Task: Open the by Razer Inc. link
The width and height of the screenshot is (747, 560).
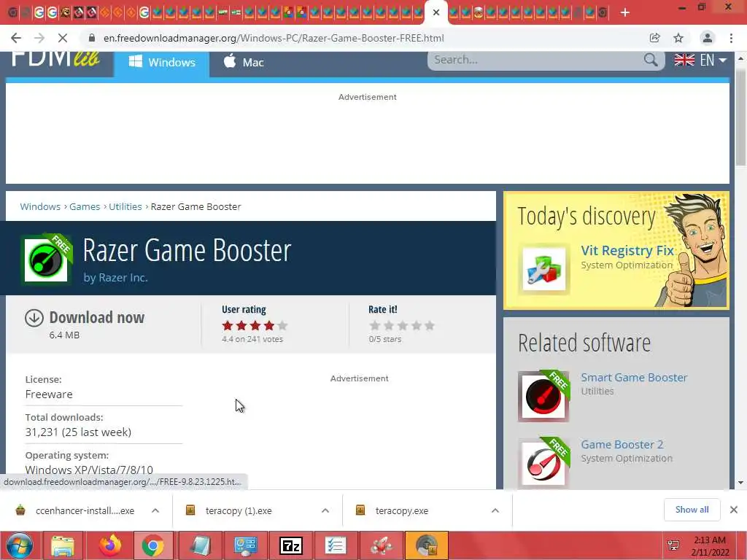Action: [x=115, y=278]
